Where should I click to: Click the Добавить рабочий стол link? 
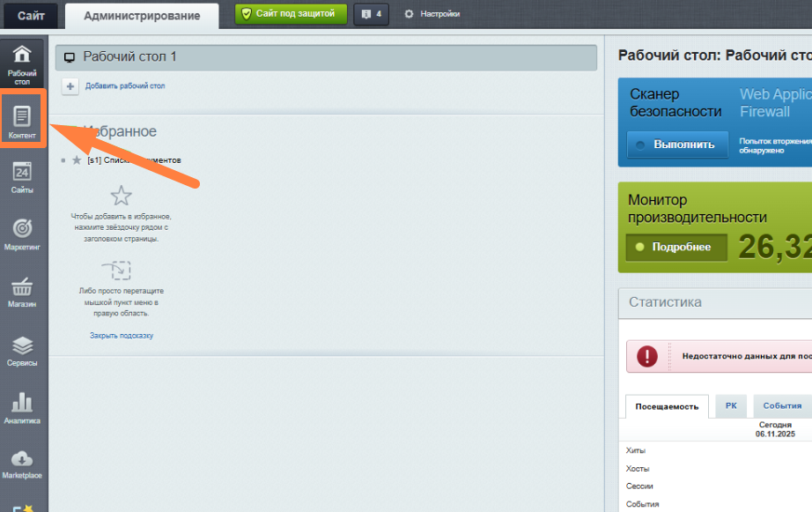(125, 86)
